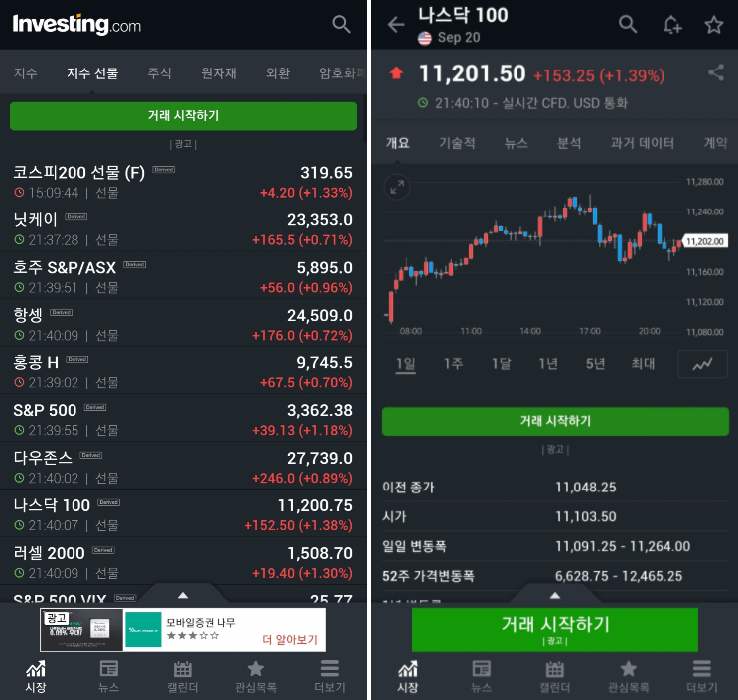Open 캘린더 in the right screen's bottom navigation
The height and width of the screenshot is (700, 738).
point(555,676)
